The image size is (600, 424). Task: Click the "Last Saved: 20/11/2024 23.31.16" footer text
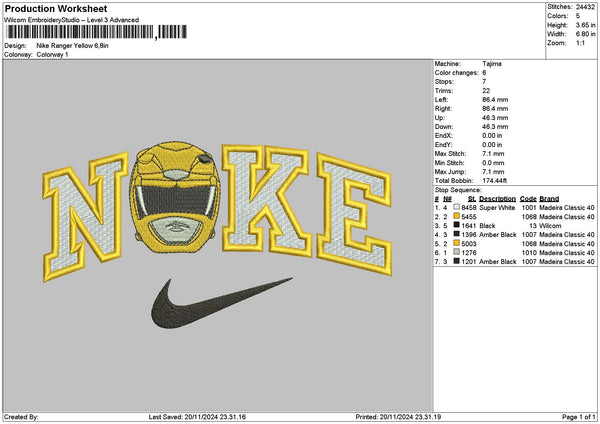pos(197,417)
